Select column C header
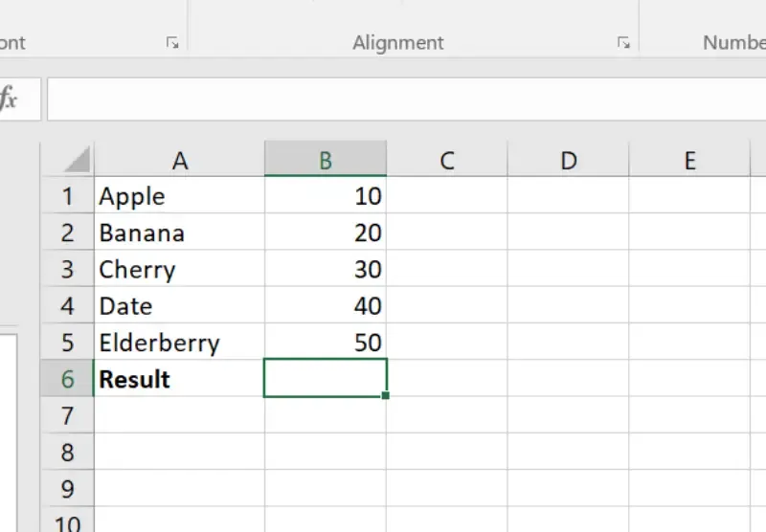 click(x=446, y=161)
